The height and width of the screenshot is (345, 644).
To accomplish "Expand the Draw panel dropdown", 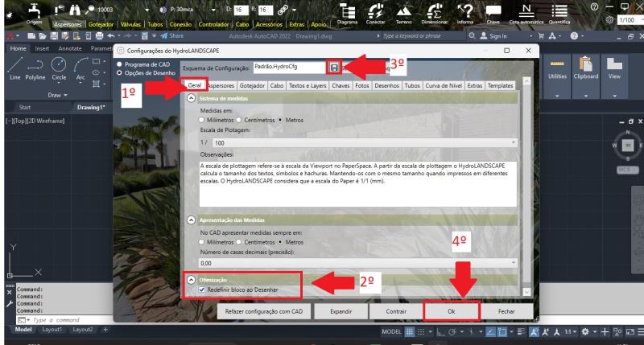I will pyautogui.click(x=57, y=95).
